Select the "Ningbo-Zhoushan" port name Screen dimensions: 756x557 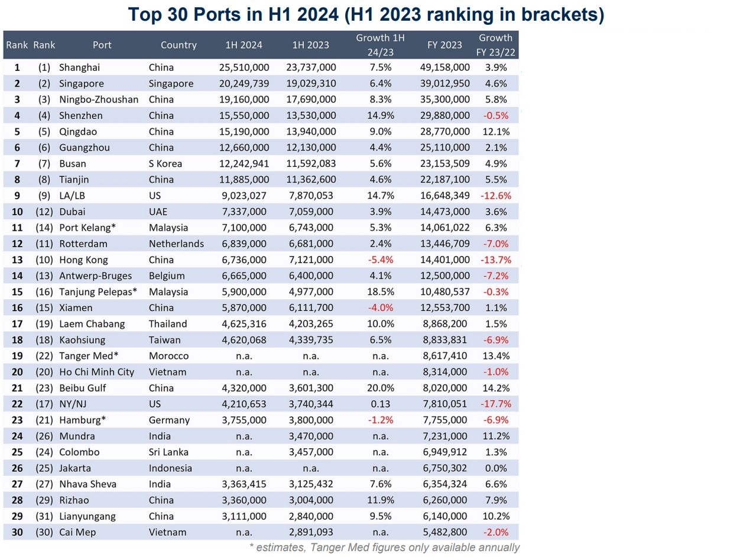99,99
